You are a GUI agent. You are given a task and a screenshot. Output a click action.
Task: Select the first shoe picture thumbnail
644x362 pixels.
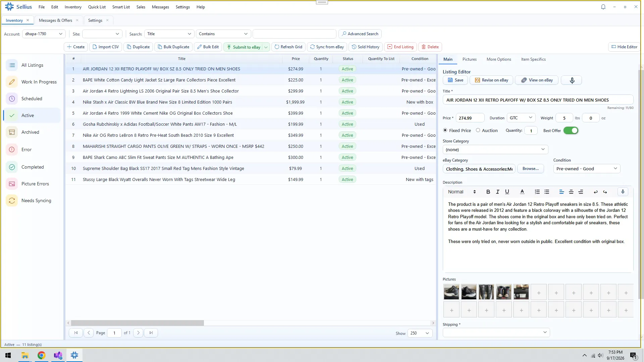[451, 292]
